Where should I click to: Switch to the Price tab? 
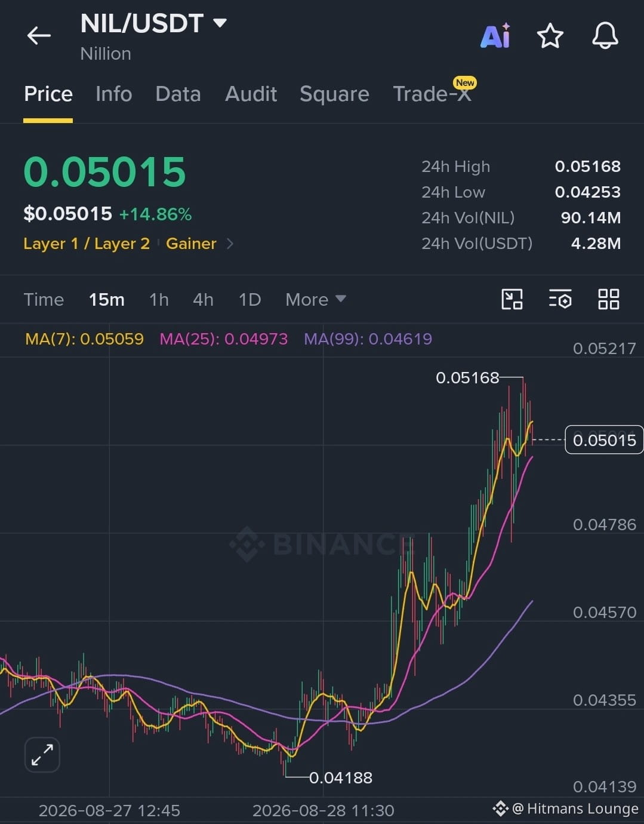pyautogui.click(x=48, y=94)
